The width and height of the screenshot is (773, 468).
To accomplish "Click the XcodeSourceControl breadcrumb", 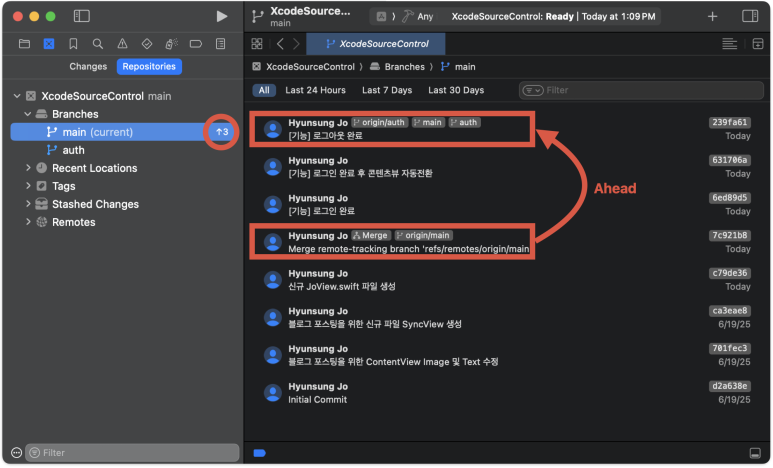I will click(304, 67).
